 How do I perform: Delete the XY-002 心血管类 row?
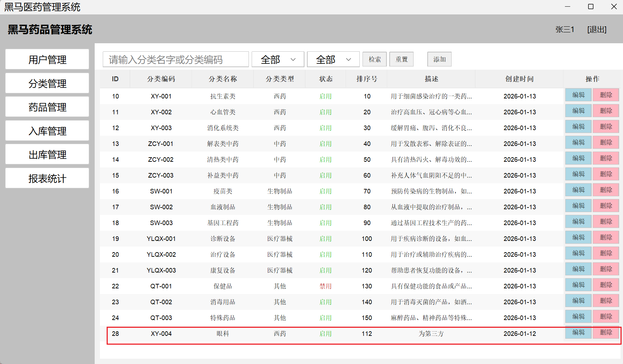point(606,111)
